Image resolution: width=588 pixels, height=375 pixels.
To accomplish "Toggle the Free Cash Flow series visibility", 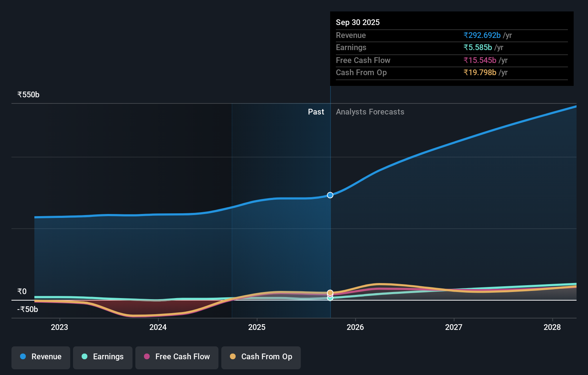I will [177, 357].
